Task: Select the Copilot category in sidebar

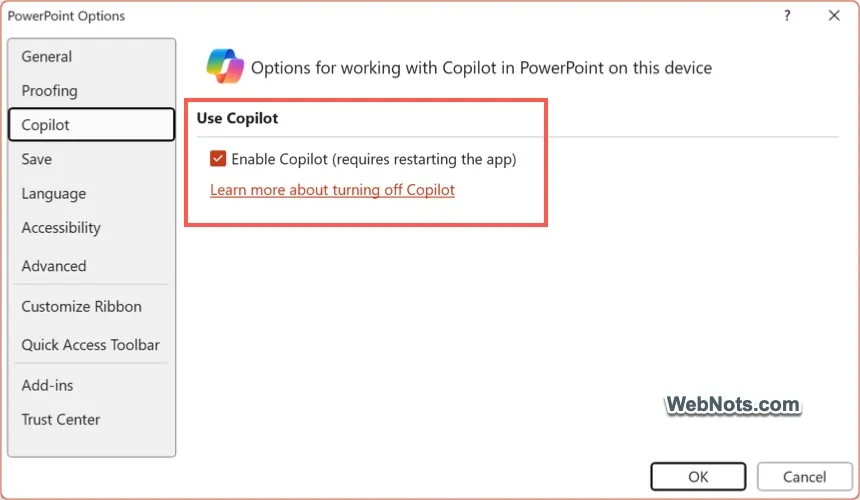Action: [x=92, y=124]
